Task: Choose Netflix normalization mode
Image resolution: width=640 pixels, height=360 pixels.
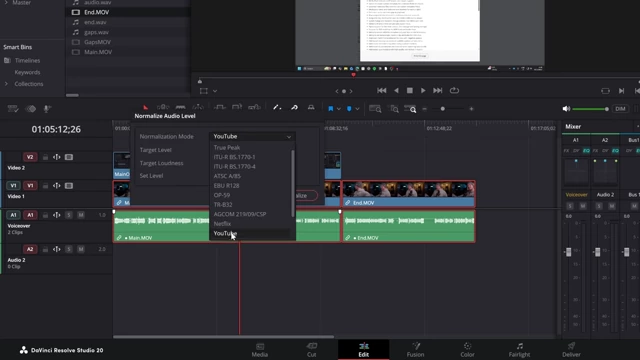Action: (222, 224)
